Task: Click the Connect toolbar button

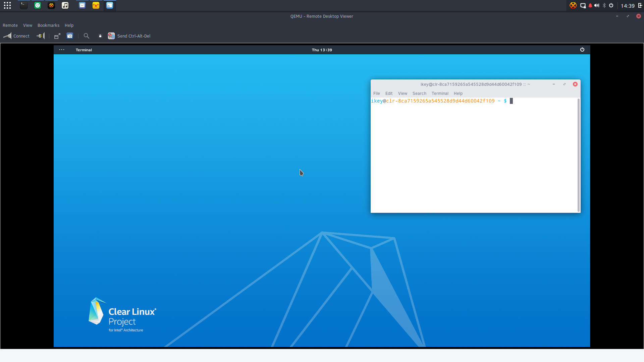Action: point(16,36)
